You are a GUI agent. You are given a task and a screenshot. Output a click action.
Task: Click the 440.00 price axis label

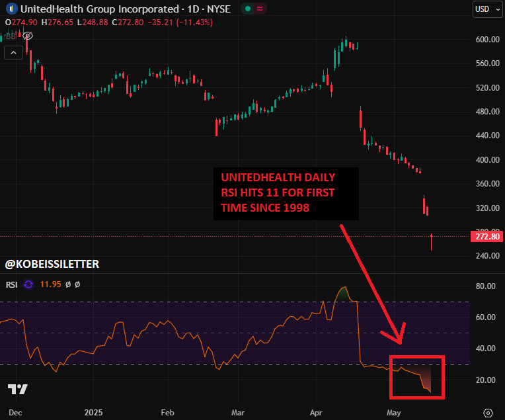tap(488, 136)
